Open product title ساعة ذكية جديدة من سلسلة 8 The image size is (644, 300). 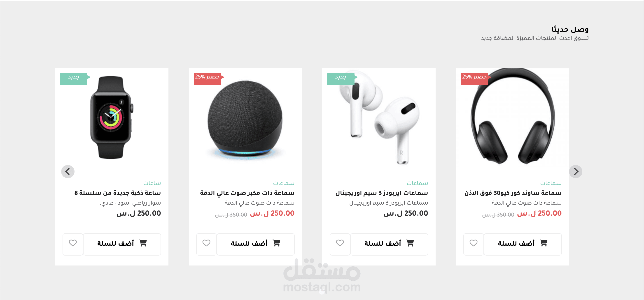(x=117, y=193)
